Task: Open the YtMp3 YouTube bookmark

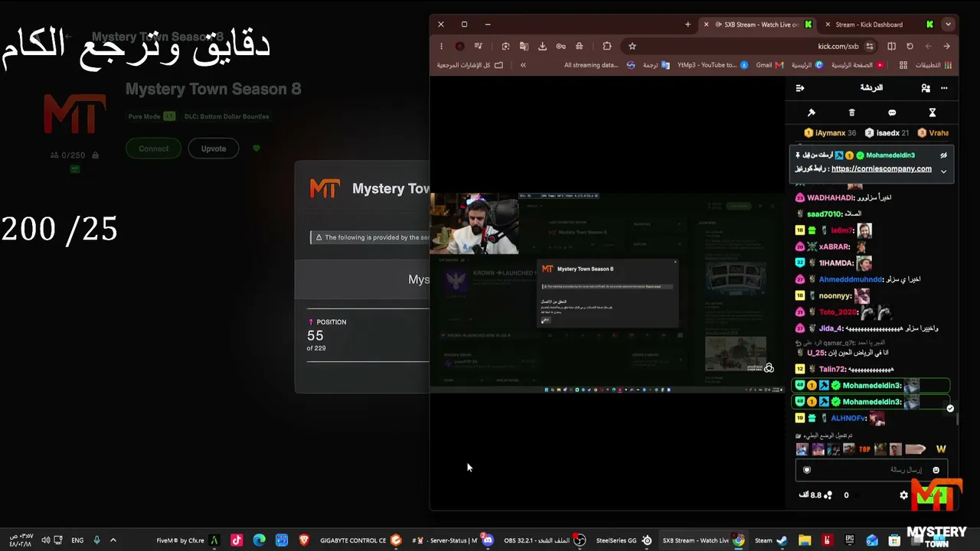Action: tap(713, 65)
